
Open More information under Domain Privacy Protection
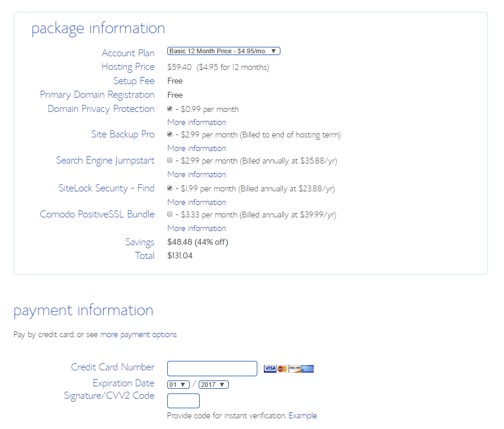(x=196, y=122)
